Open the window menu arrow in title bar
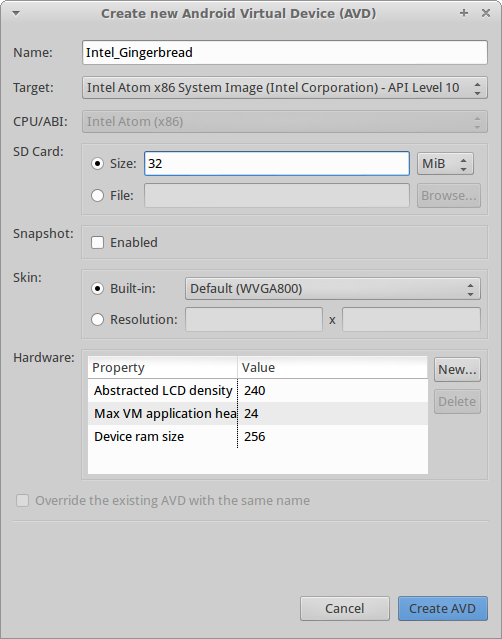The image size is (502, 639). coord(16,13)
